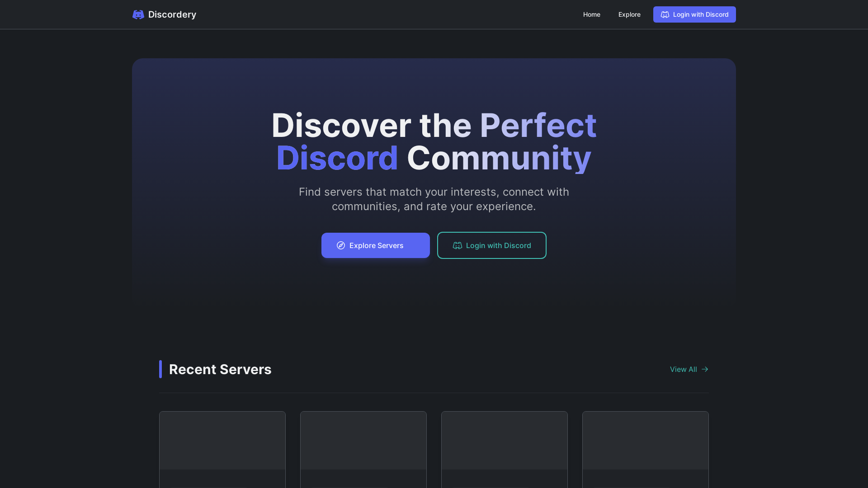Go to the Home nav item

click(591, 14)
